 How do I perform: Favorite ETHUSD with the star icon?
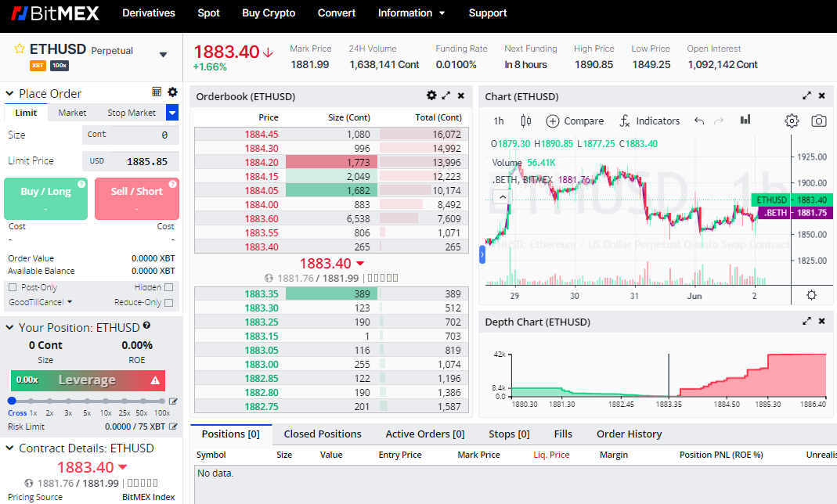(20, 49)
